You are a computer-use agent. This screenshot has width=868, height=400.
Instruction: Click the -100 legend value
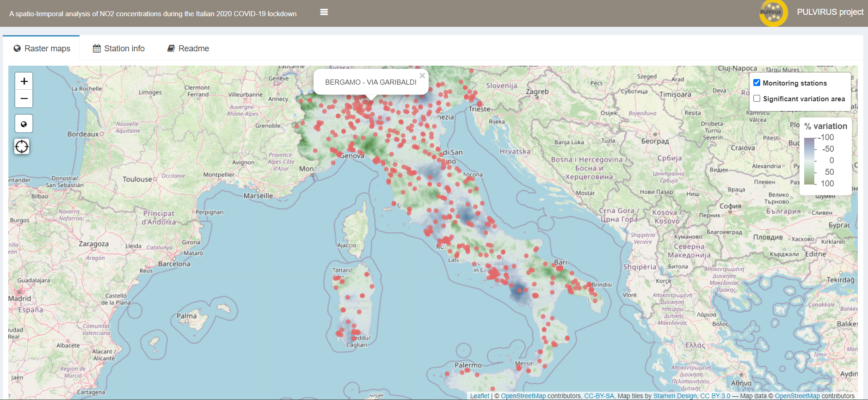tap(826, 137)
